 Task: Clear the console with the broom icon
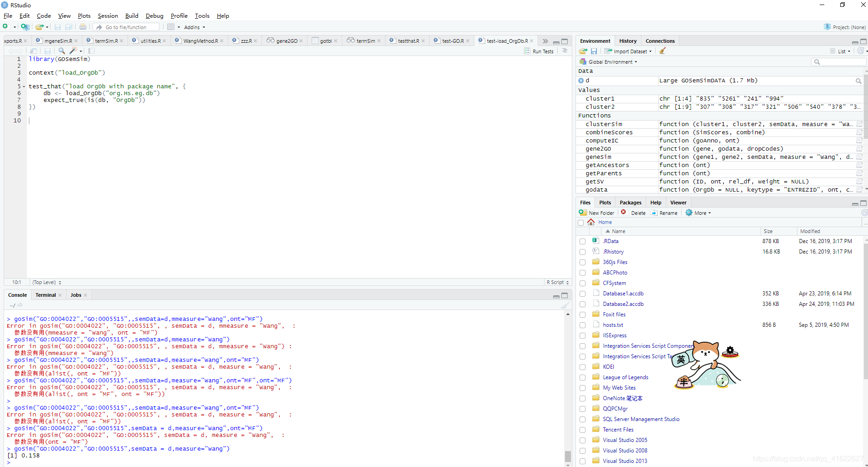pyautogui.click(x=565, y=305)
